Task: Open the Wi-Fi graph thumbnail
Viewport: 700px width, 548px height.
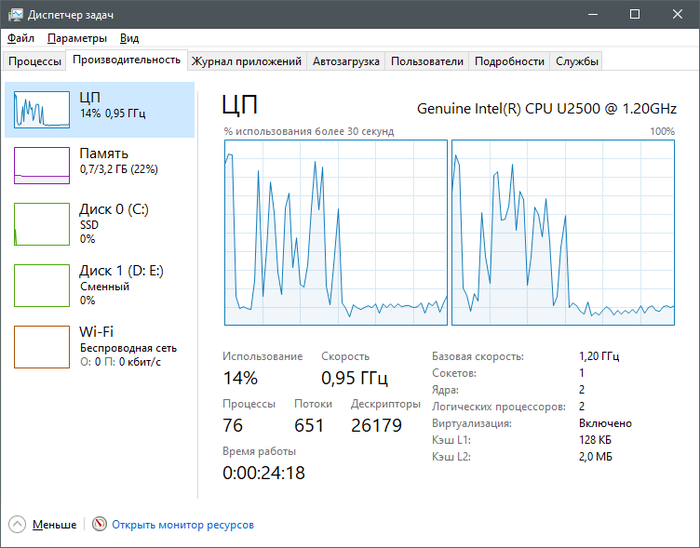Action: pos(42,346)
